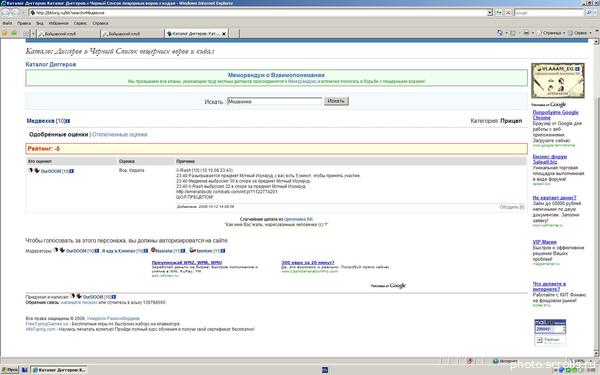Click info icon after OurDOOM in moderators line
Viewport: 600px width, 375px height.
97,251
